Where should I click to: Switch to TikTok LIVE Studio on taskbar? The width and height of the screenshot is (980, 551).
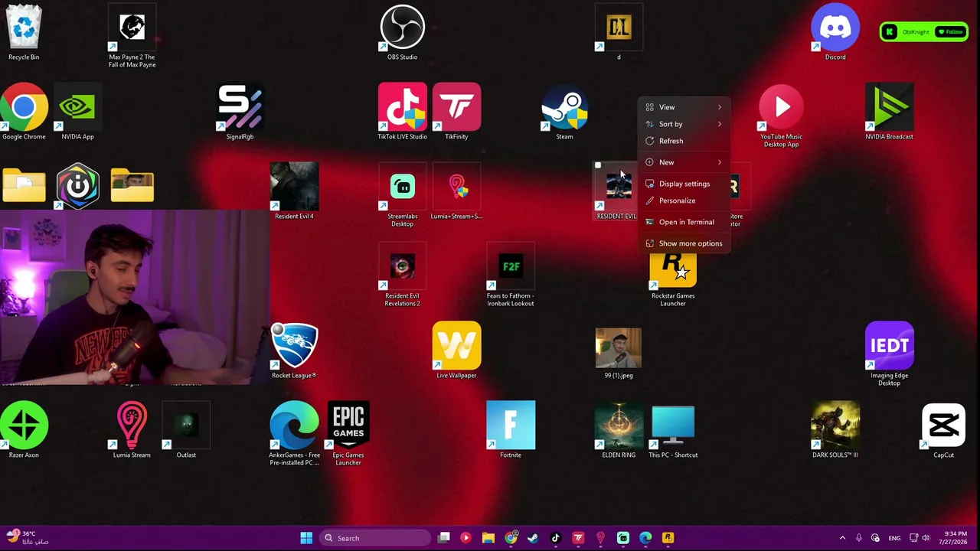[556, 538]
